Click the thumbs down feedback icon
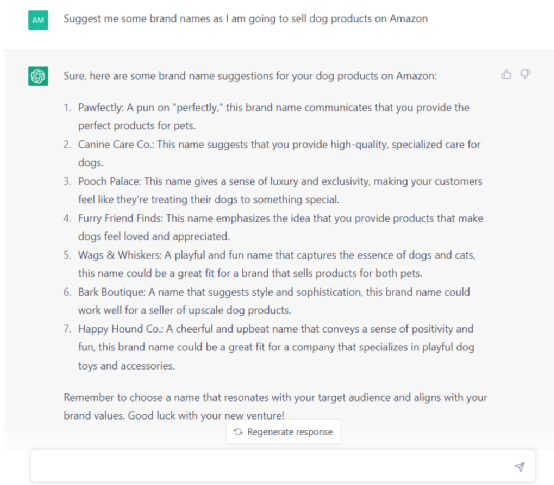Screen dimensions: 554x485 pyautogui.click(x=525, y=74)
